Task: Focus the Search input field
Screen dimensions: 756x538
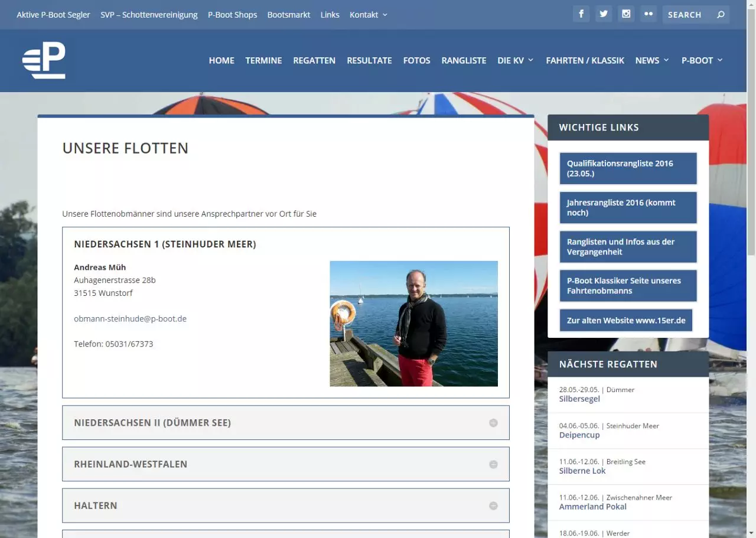Action: tap(689, 15)
